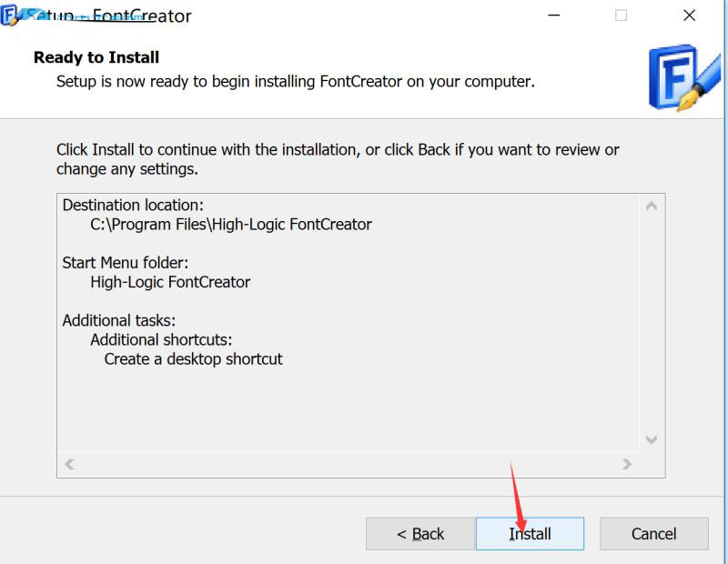Go back with the Back button
The height and width of the screenshot is (564, 728).
[x=420, y=534]
